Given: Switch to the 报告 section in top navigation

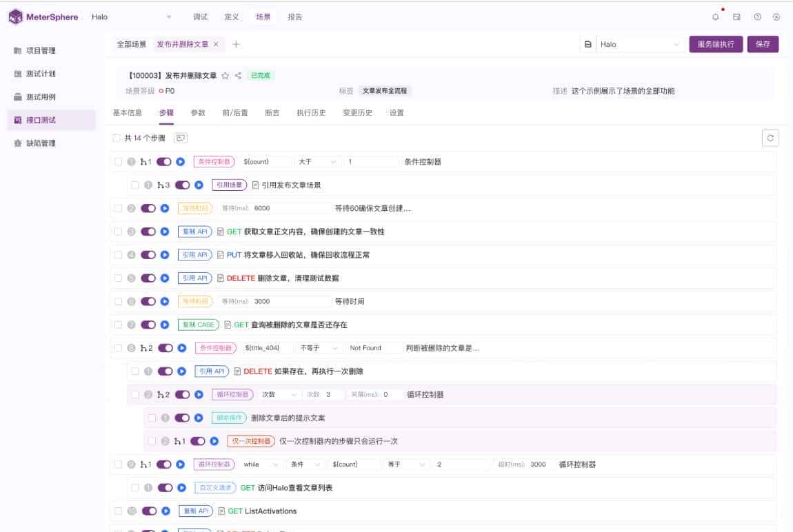Looking at the screenshot, I should (295, 17).
